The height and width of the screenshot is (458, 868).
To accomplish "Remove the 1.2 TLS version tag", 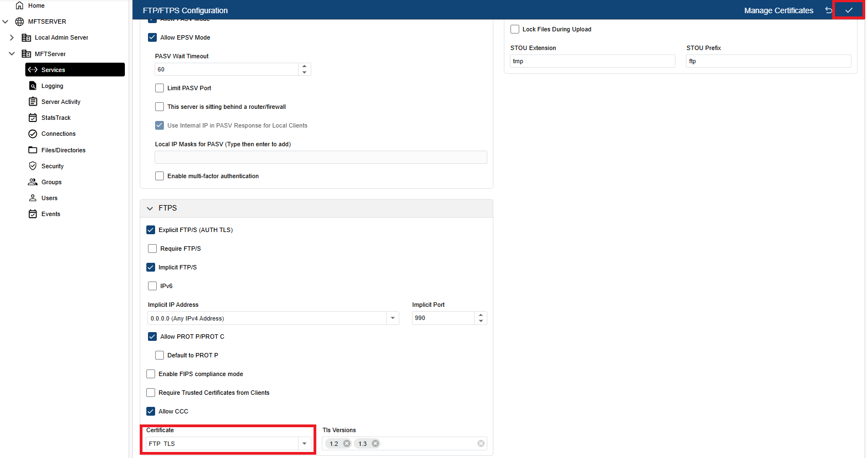I will (x=347, y=444).
